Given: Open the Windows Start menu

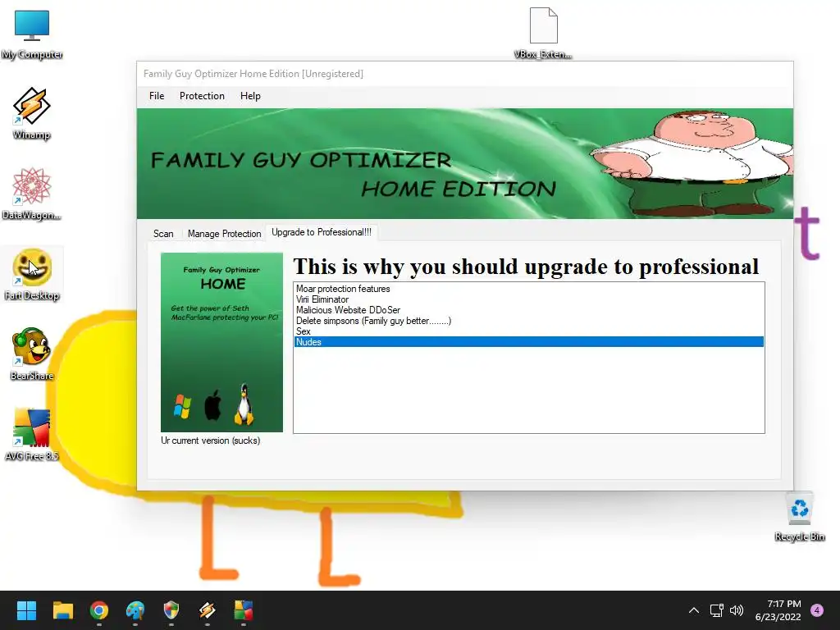Looking at the screenshot, I should pyautogui.click(x=26, y=610).
